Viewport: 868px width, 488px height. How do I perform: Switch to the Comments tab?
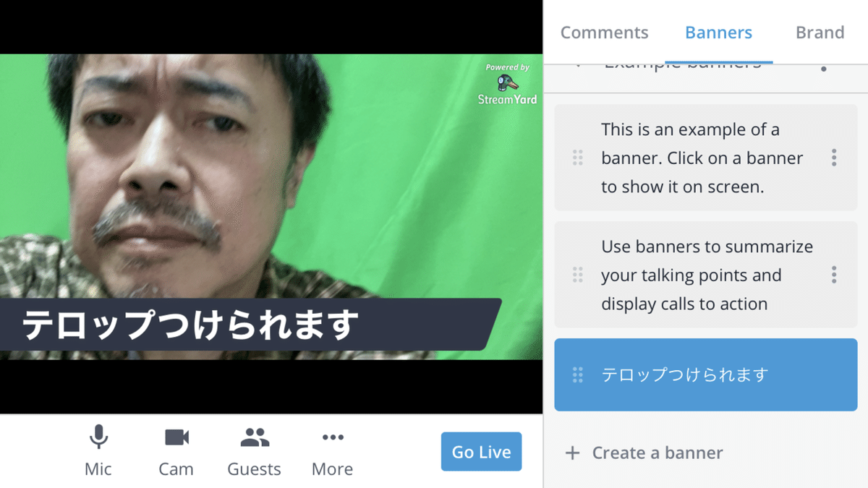point(604,33)
